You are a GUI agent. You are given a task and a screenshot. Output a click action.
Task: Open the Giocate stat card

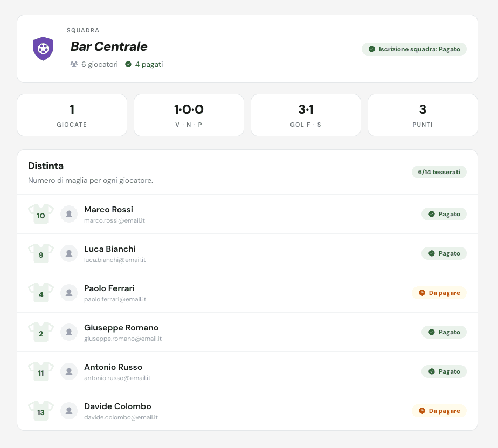72,115
